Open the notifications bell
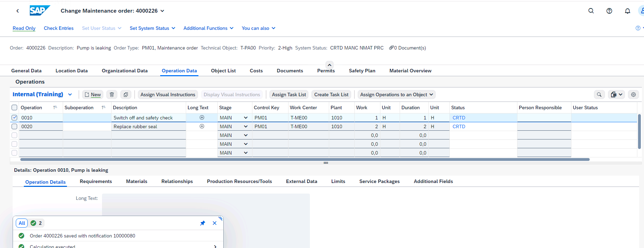Image resolution: width=644 pixels, height=248 pixels. click(627, 11)
